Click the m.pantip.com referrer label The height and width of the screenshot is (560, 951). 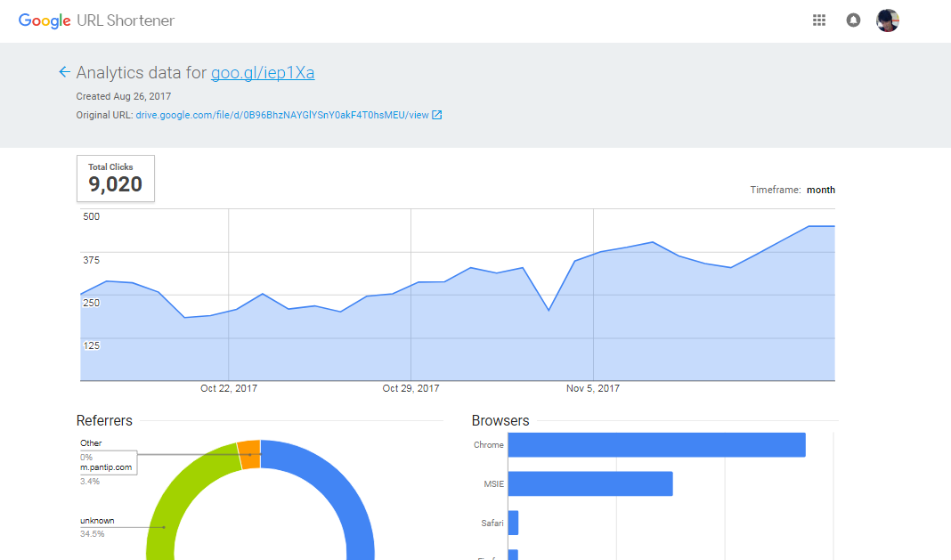106,467
